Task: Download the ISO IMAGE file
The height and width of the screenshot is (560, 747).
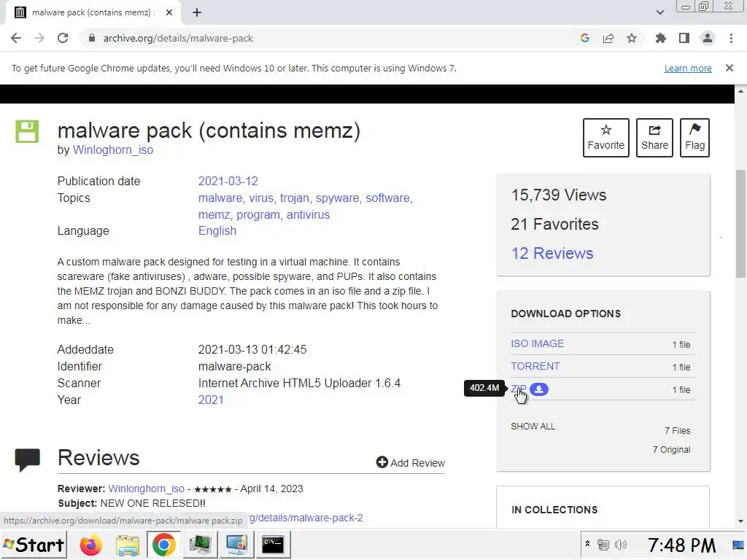Action: click(537, 343)
